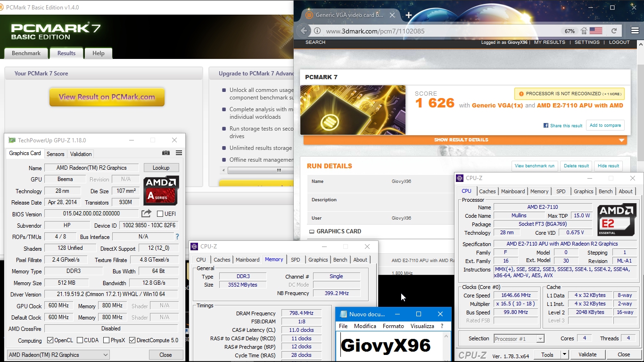Open the Formato menu in Notepad
644x362 pixels.
[x=393, y=326]
